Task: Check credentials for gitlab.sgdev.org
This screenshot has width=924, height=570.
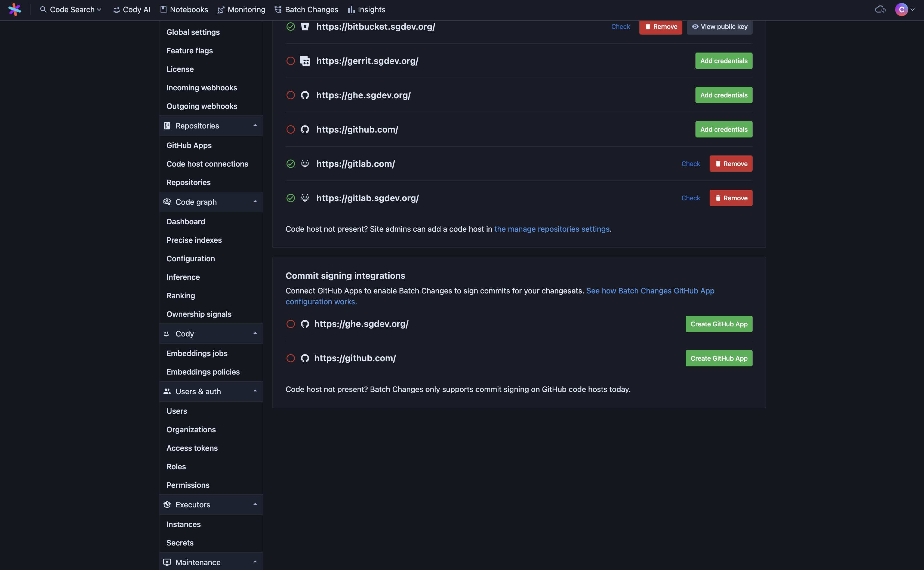Action: tap(690, 198)
